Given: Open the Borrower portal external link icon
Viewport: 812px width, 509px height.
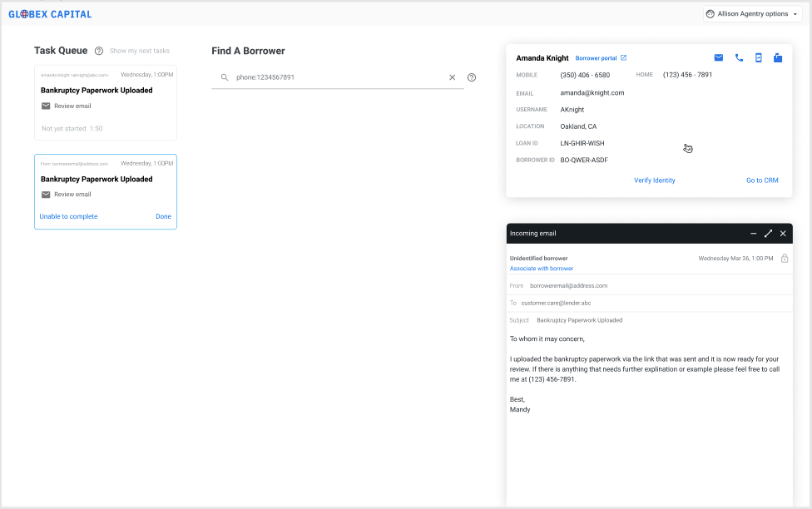Looking at the screenshot, I should pyautogui.click(x=624, y=58).
